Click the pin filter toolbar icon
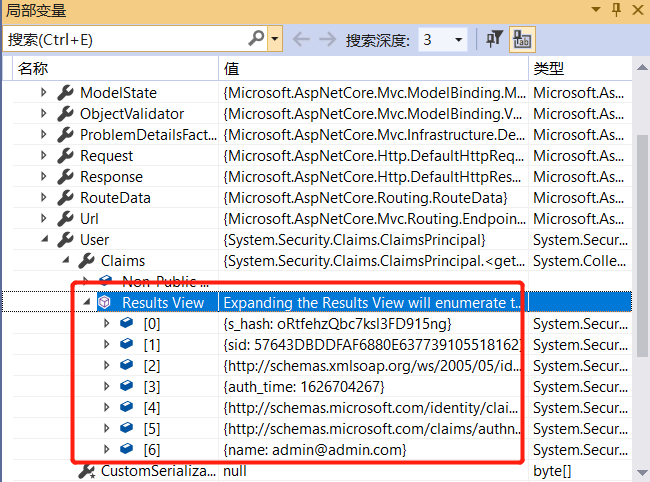This screenshot has height=482, width=650. tap(494, 39)
